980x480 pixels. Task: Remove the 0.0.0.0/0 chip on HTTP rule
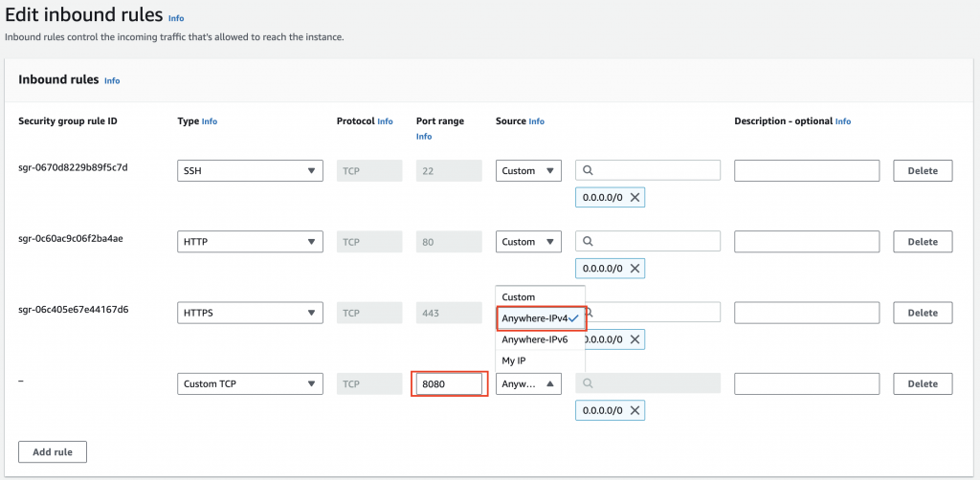[635, 269]
